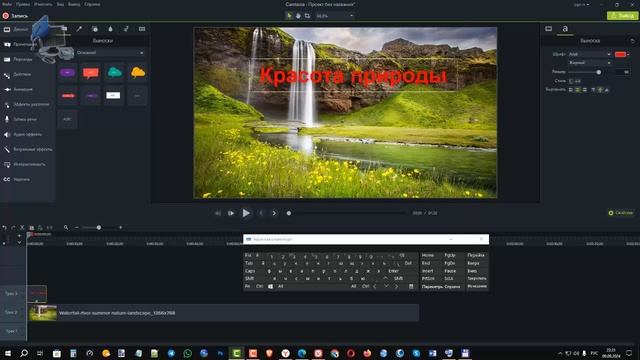Open the Визуальные эффекты sidebar panel
640x360 pixels.
pos(28,149)
